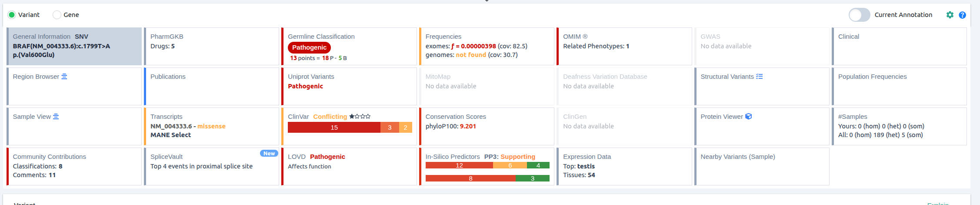The width and height of the screenshot is (980, 205).
Task: Click the red ClinVar bar segment showing 15
Action: pos(334,128)
